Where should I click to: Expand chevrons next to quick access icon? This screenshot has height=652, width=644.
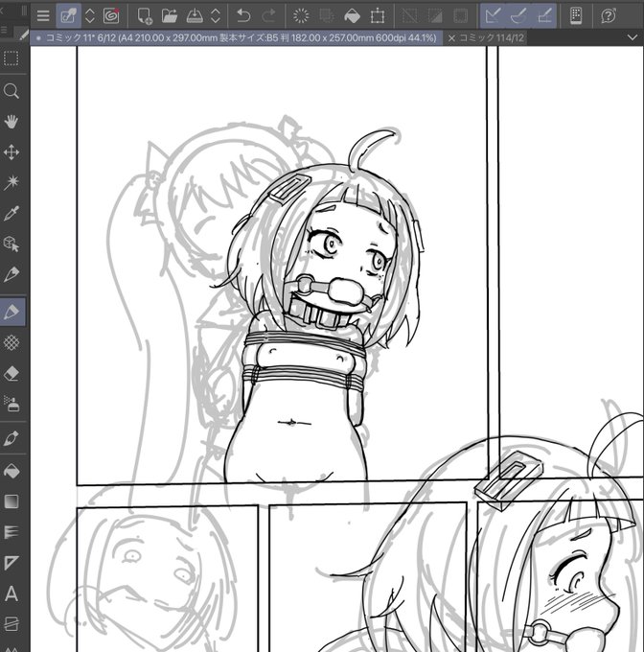(x=90, y=15)
